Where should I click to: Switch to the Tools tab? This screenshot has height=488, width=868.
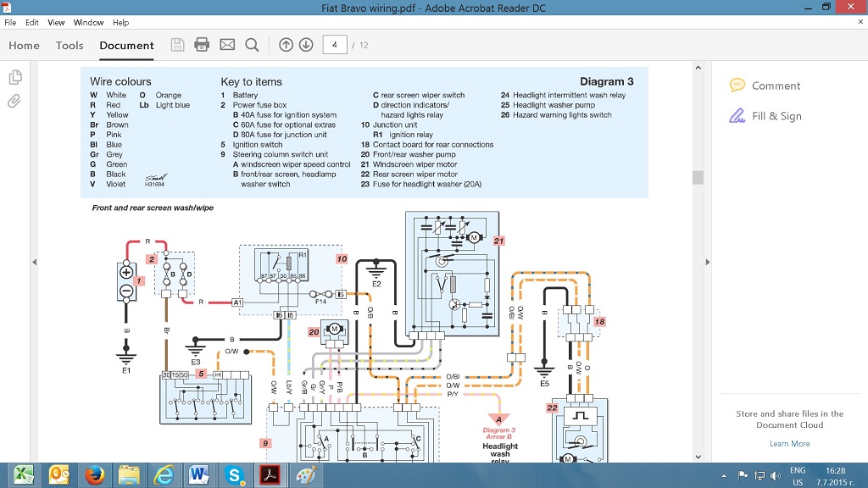(70, 46)
